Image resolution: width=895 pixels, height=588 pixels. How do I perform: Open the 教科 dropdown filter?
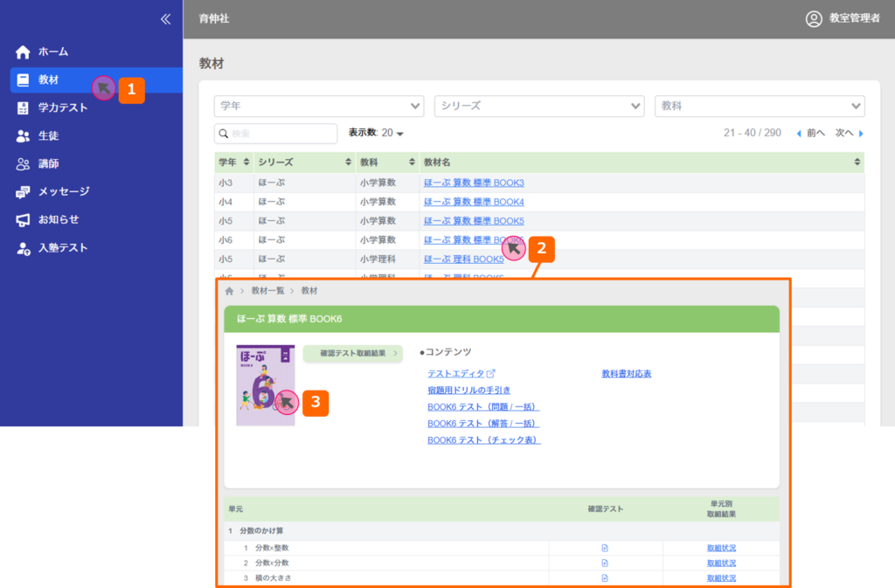click(x=759, y=106)
